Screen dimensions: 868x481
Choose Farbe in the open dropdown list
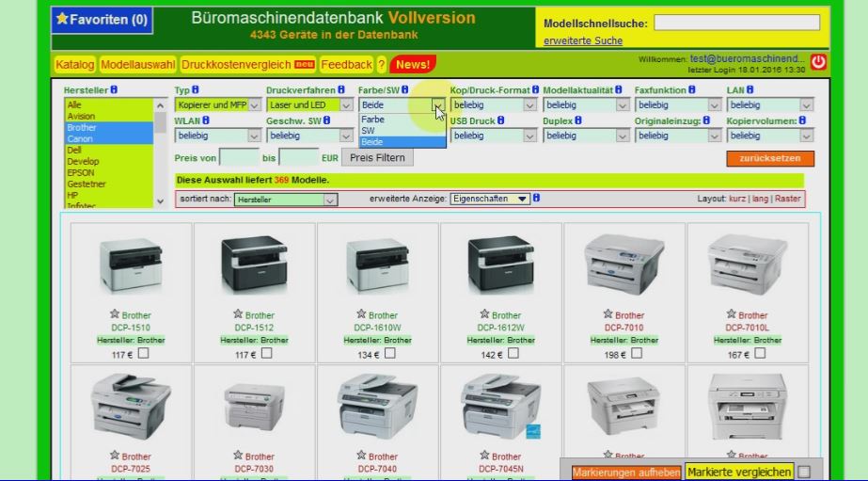pos(402,120)
